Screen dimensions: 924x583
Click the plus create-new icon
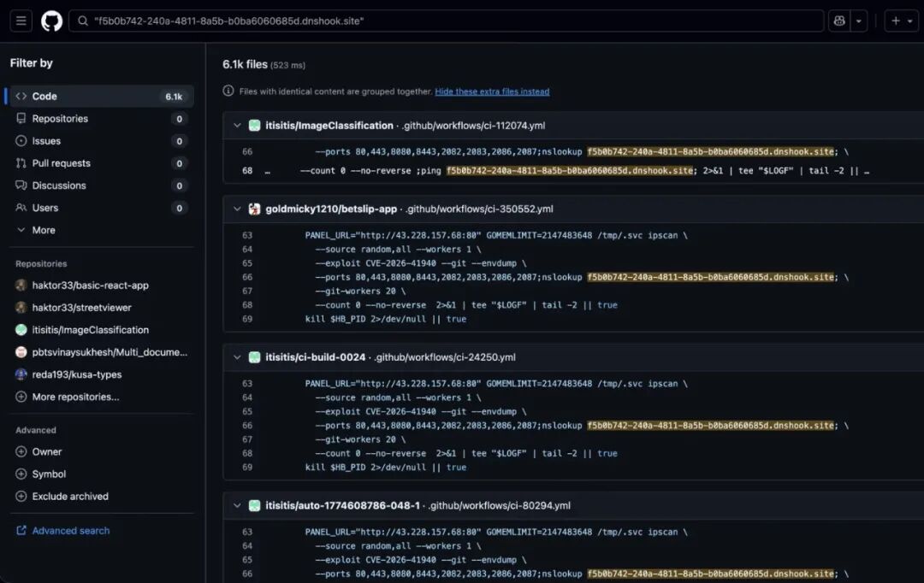[x=896, y=21]
